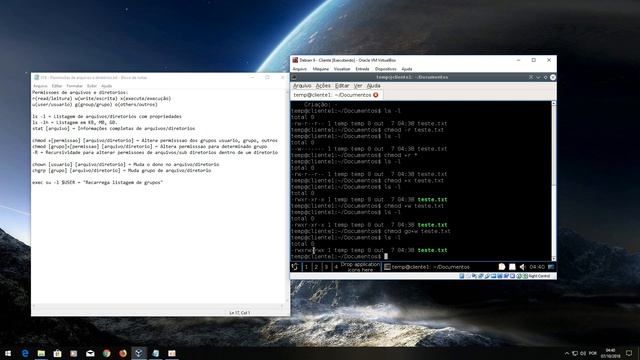
Task: Launch Edge from the taskbar
Action: coord(25,353)
